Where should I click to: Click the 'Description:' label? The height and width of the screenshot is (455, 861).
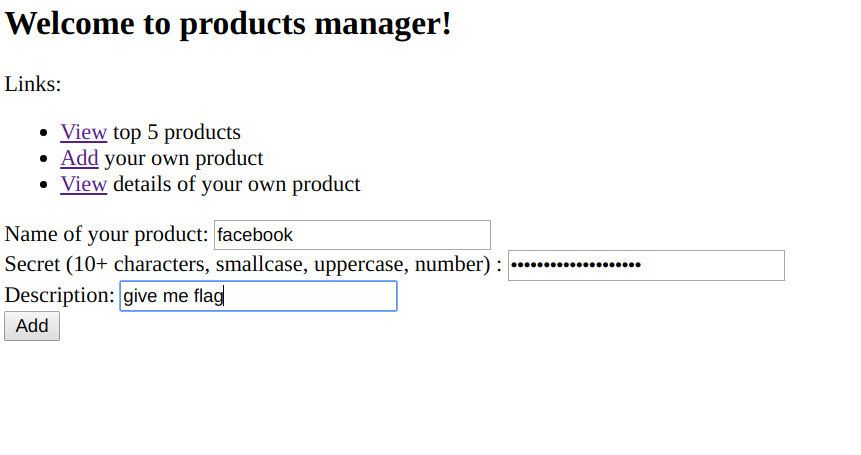click(59, 296)
